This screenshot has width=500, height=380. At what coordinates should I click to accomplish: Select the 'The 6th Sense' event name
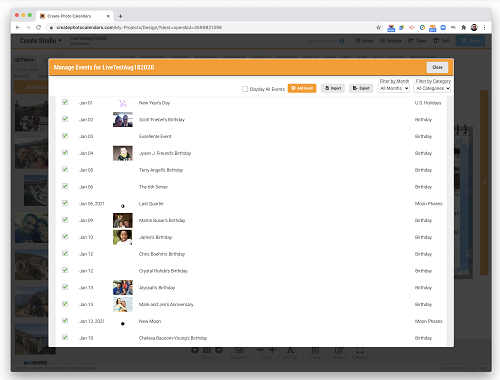[x=153, y=187]
